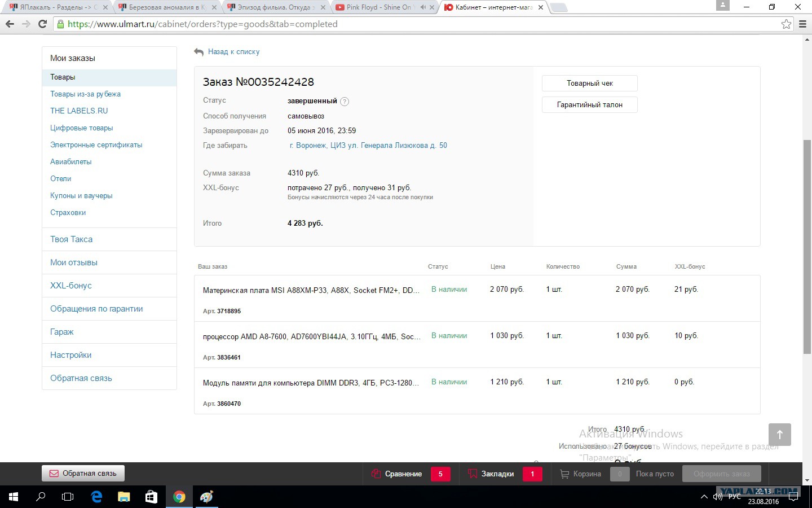Open the MSI A88XM-P33 motherboard product
This screenshot has width=812, height=508.
(x=311, y=290)
